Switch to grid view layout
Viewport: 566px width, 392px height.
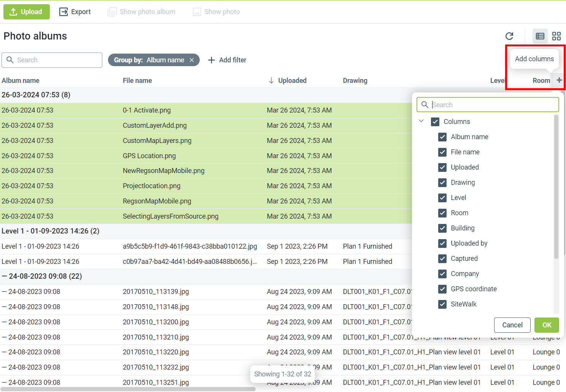pos(556,36)
